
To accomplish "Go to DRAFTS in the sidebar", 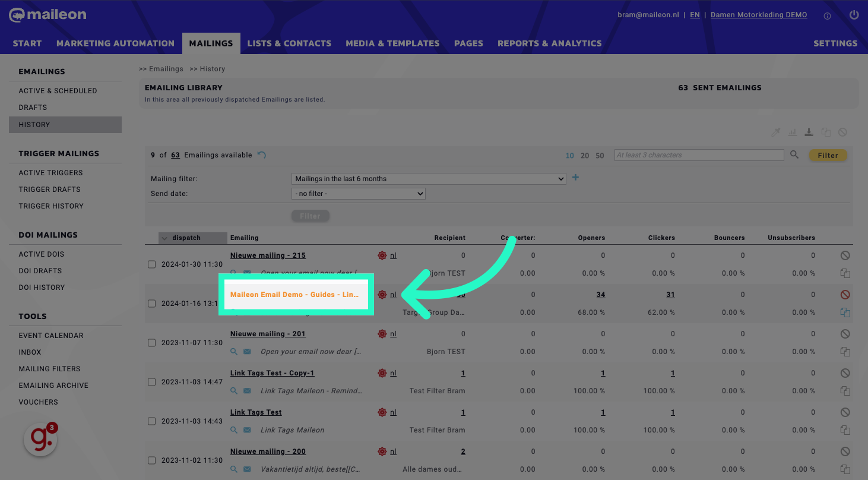I will click(33, 108).
